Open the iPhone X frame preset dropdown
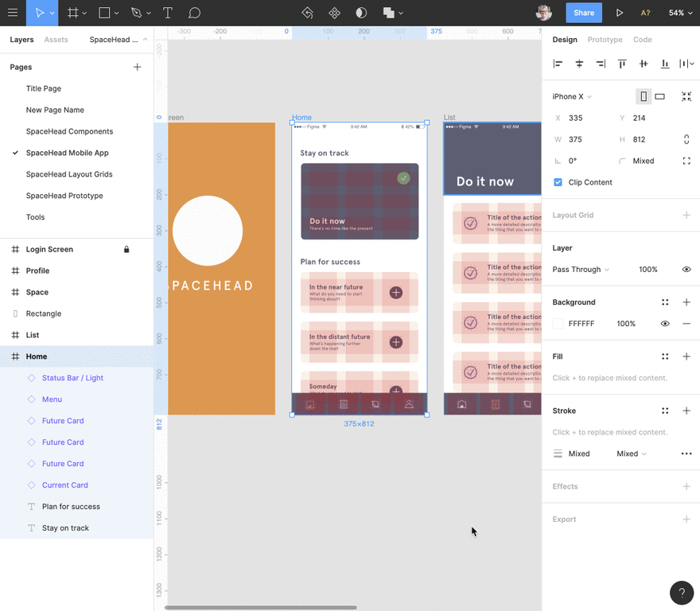Screen dimensions: 700x611 pos(573,96)
